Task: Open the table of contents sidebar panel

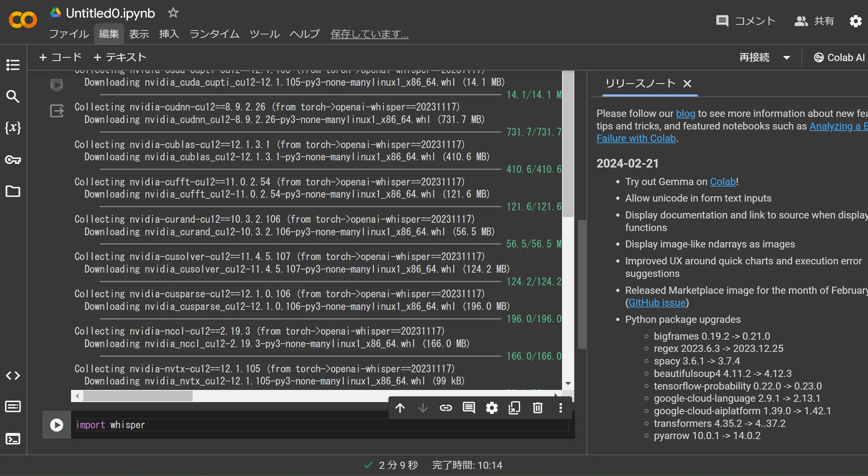Action: coord(13,65)
